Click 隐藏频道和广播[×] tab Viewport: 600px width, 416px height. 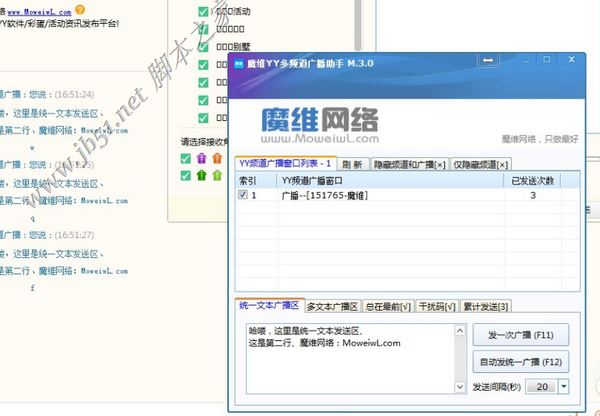[x=409, y=165]
